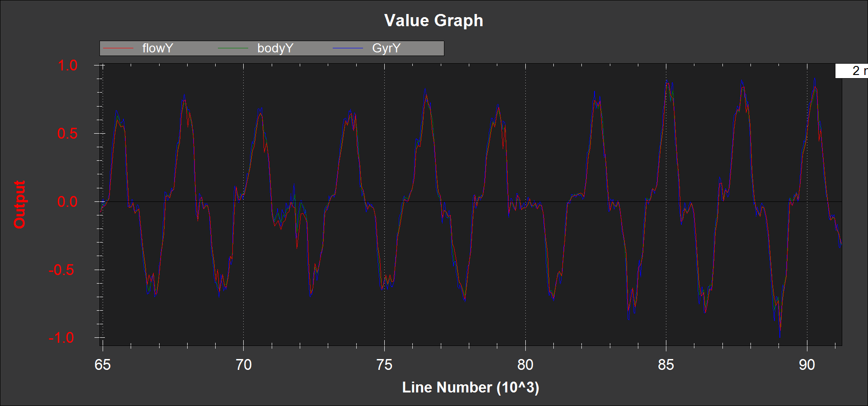The image size is (868, 406).
Task: Select the GyrY legend label
Action: [386, 48]
